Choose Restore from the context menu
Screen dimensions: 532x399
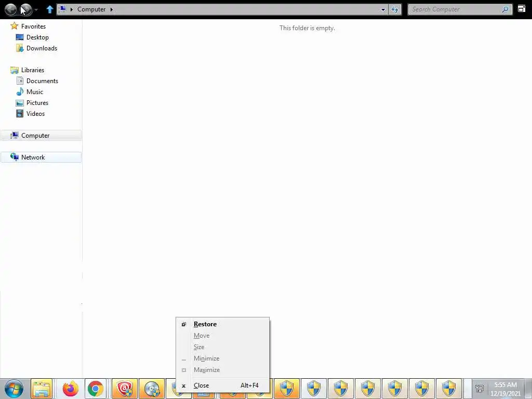[222, 324]
